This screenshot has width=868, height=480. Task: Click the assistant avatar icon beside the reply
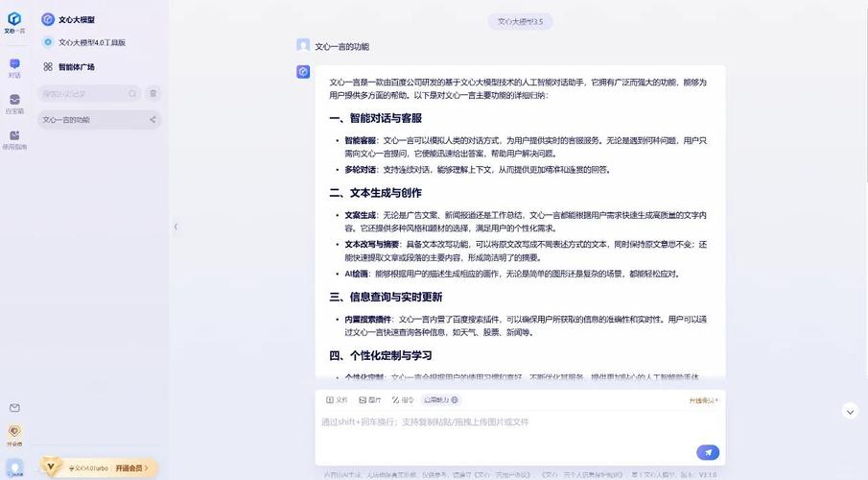(303, 71)
